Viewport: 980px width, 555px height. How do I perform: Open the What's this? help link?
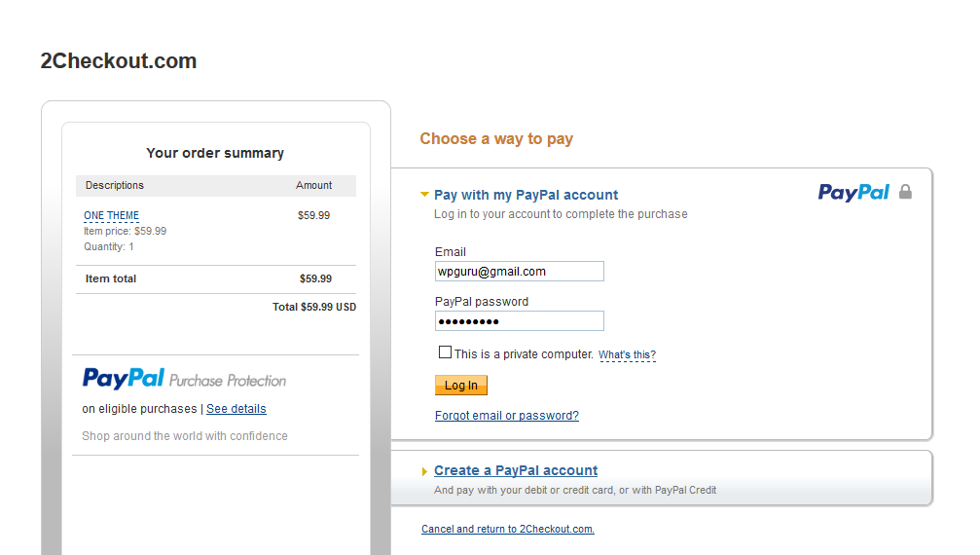pyautogui.click(x=628, y=355)
